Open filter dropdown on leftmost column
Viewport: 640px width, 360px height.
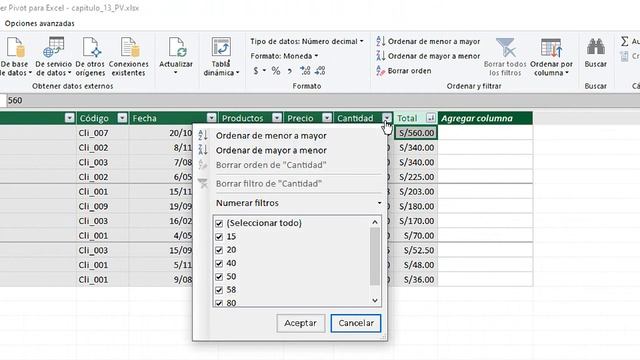click(69, 118)
